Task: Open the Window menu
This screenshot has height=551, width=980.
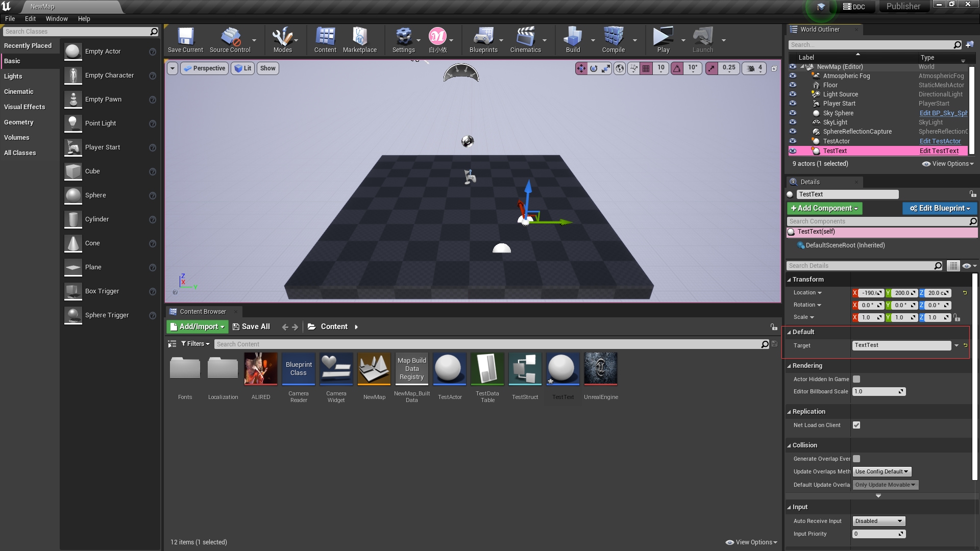Action: tap(56, 19)
